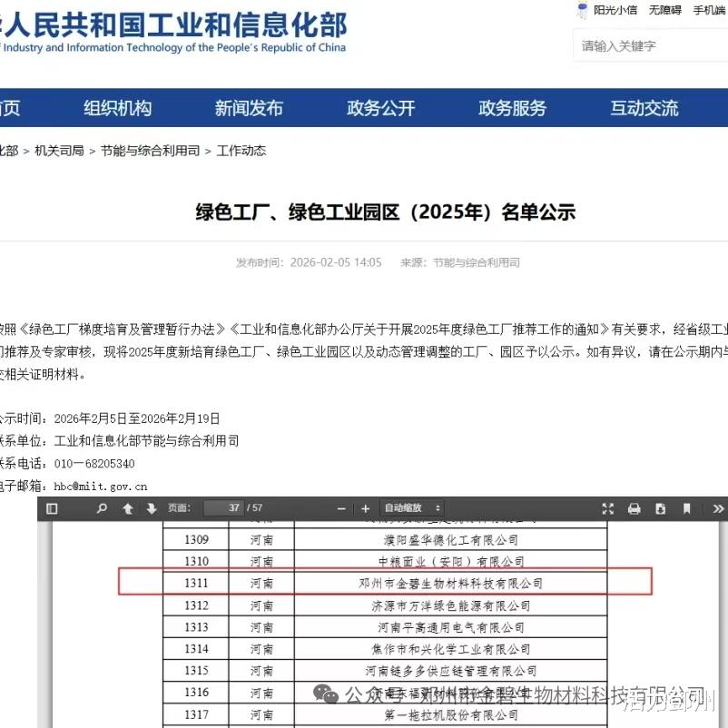Open the 政务服务 navigation menu
Screen dimensions: 728x728
(x=513, y=108)
